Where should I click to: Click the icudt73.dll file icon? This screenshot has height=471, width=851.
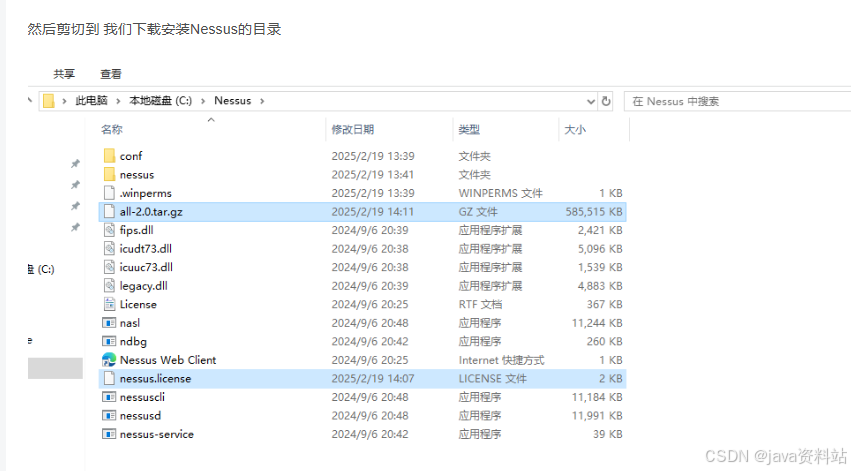(109, 248)
